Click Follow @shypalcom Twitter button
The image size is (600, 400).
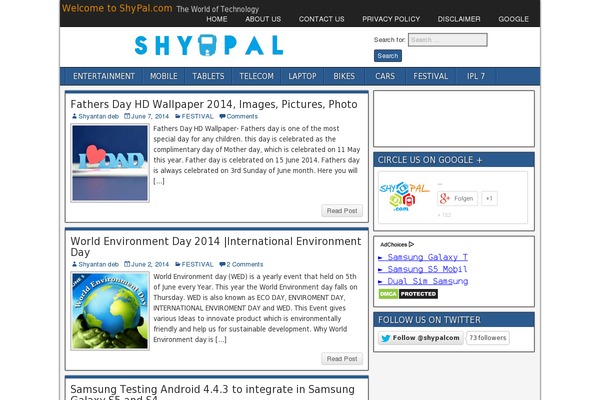coord(421,338)
